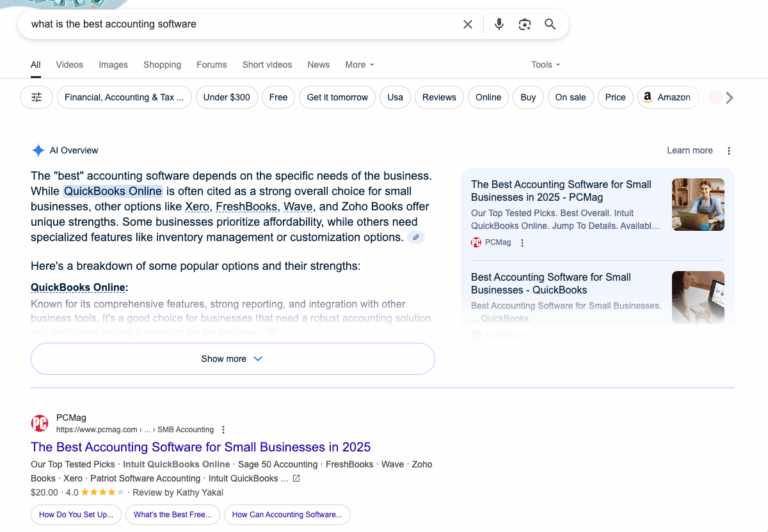Open AI Overview three-dot options menu
Viewport: 768px width, 532px height.
pyautogui.click(x=728, y=151)
